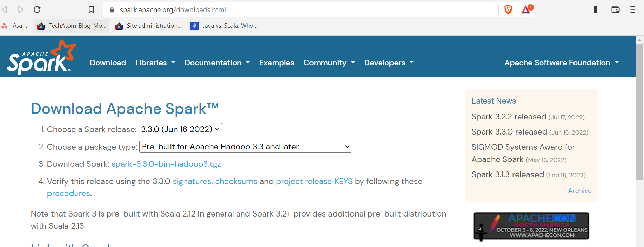This screenshot has width=644, height=247.
Task: Click the Apache Spark logo
Action: tap(41, 57)
